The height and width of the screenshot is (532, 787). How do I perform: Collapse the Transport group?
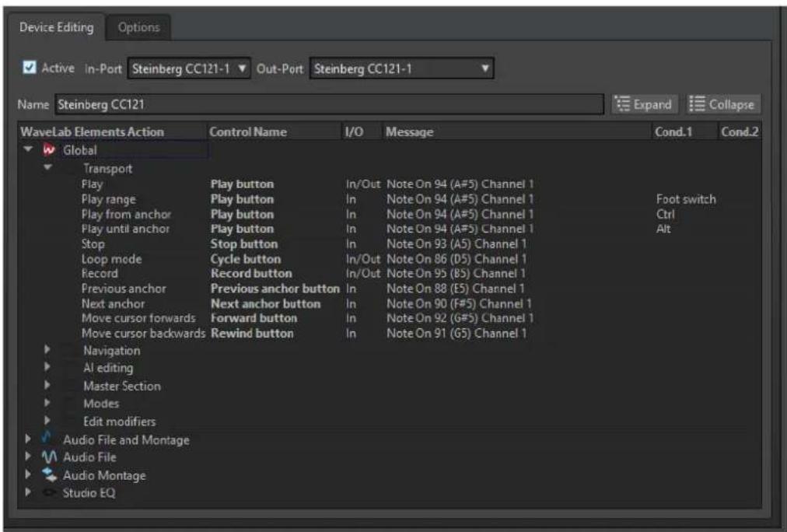[47, 167]
